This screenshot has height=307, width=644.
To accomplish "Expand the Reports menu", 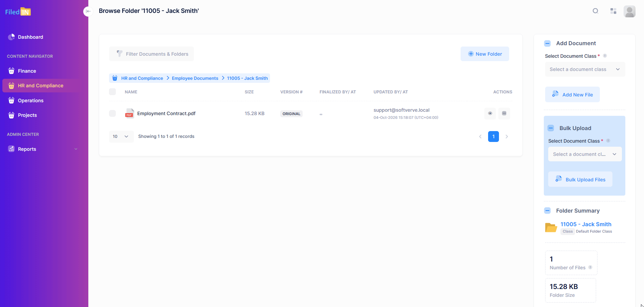I will click(x=43, y=149).
